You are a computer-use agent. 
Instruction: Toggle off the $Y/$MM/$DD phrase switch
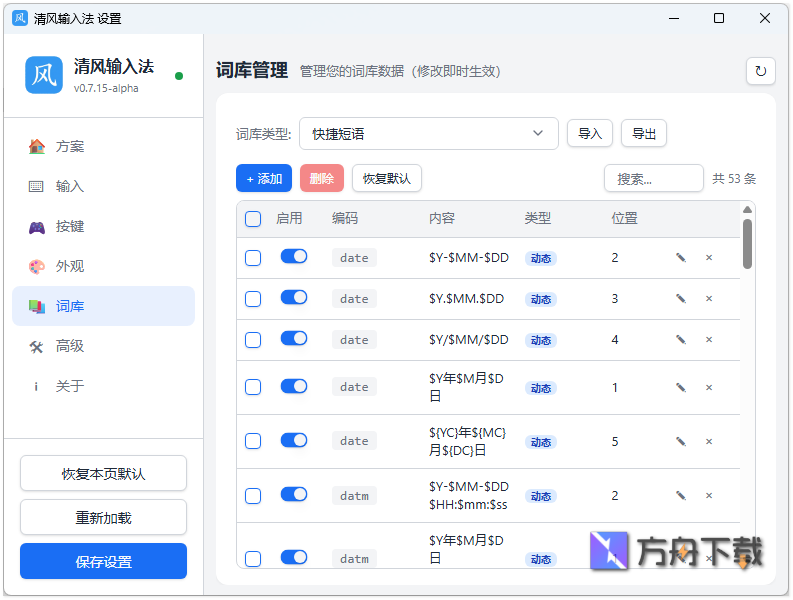[x=294, y=338]
